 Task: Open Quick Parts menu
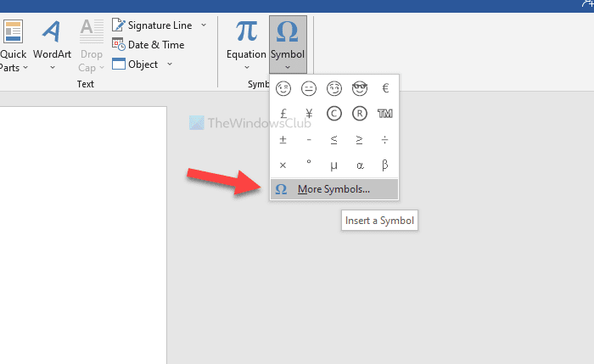point(13,45)
